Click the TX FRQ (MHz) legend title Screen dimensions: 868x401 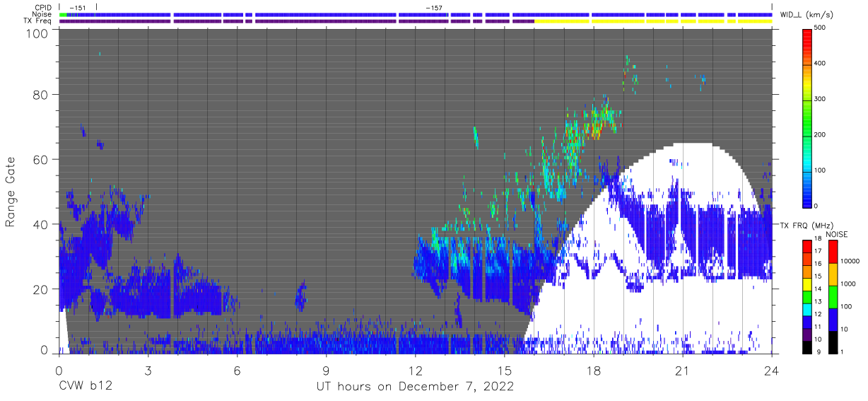[806, 226]
